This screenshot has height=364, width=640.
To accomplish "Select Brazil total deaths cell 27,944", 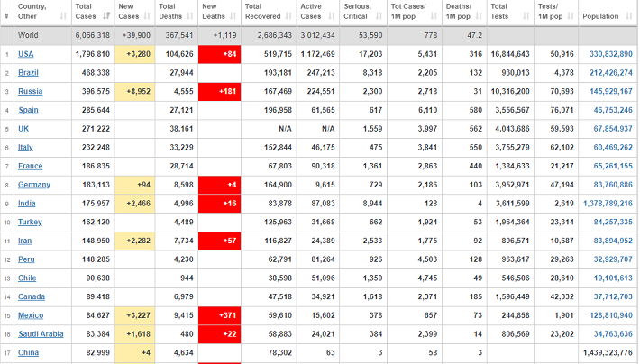I will tap(177, 73).
